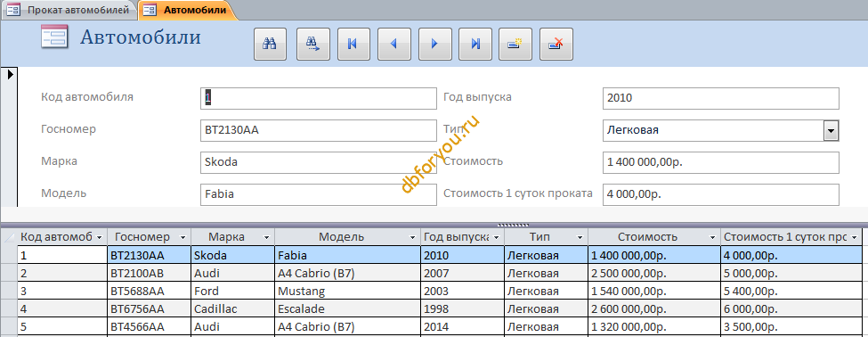
Task: Click the 5 400,00р. rental cell
Action: click(x=791, y=291)
